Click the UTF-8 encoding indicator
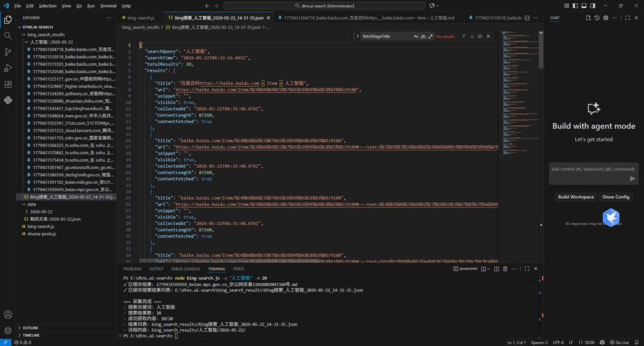644x346 pixels. click(x=558, y=342)
